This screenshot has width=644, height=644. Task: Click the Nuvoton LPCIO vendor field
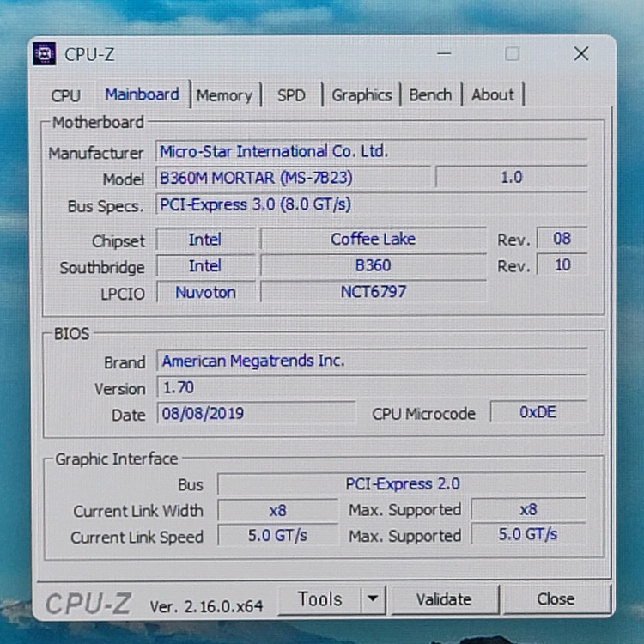[x=205, y=293]
